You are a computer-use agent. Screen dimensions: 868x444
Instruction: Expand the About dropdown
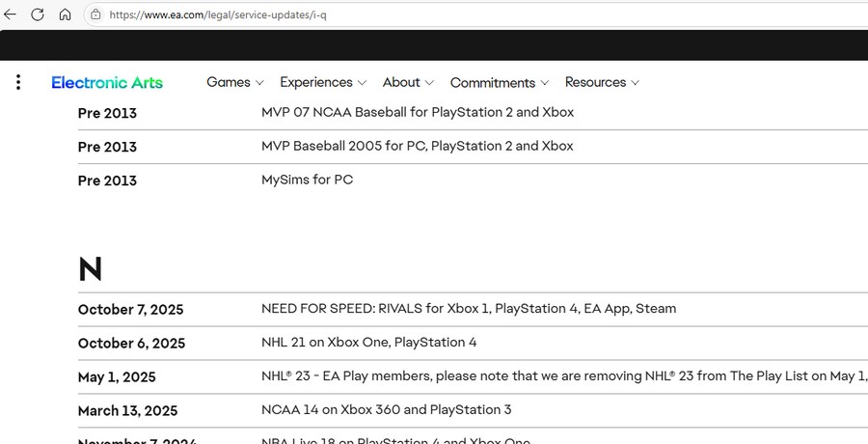(x=408, y=83)
